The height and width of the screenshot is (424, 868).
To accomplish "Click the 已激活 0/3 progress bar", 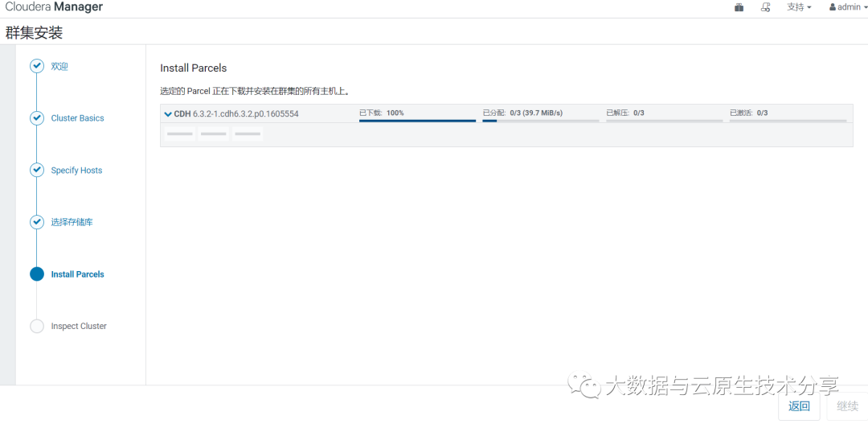I will coord(788,120).
